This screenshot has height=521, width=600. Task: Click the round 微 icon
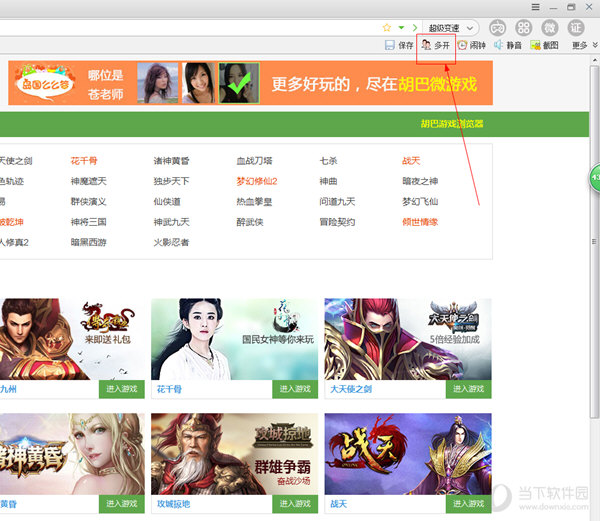coord(550,28)
